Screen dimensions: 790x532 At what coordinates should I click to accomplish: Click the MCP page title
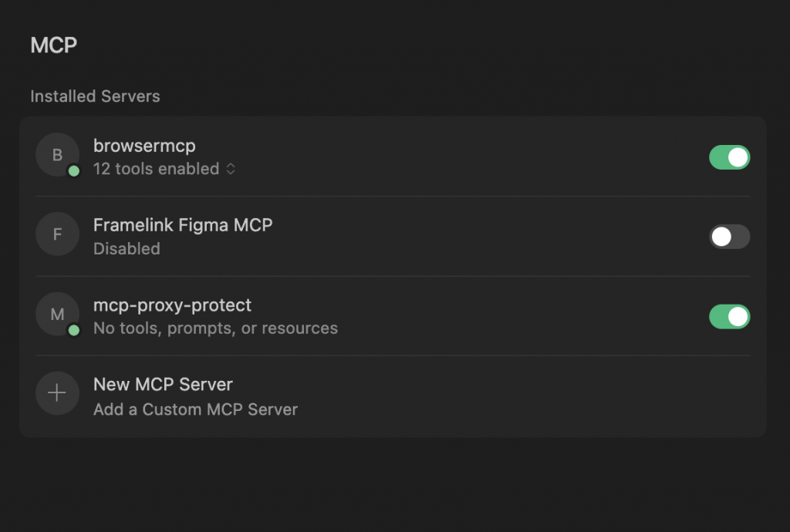pyautogui.click(x=53, y=45)
